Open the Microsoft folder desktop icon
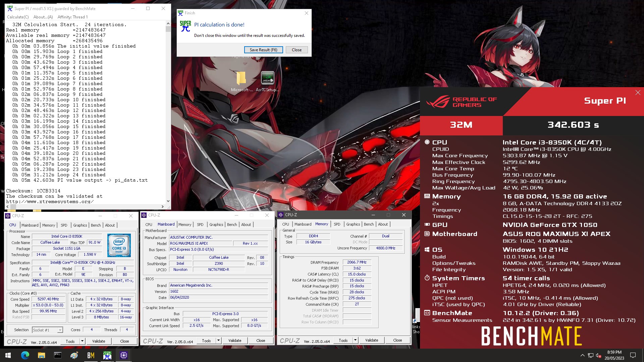Viewport: 644px width, 362px height. [x=241, y=81]
